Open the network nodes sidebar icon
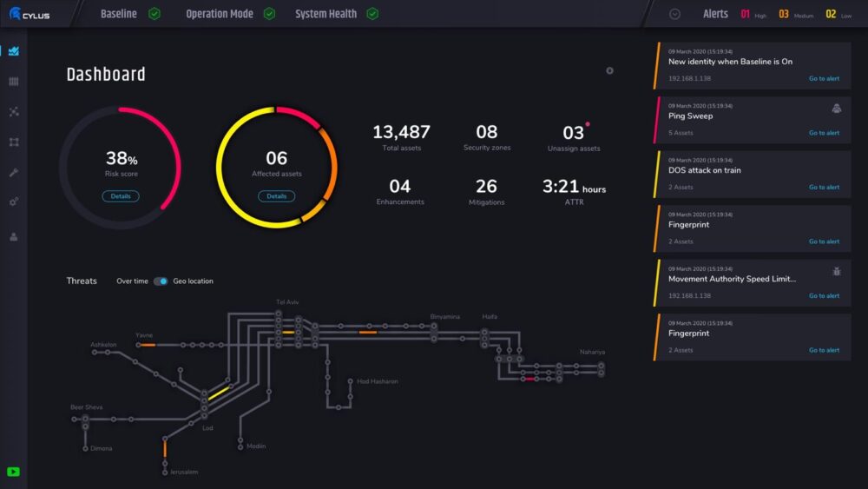Viewport: 868px width, 489px height. click(x=14, y=112)
